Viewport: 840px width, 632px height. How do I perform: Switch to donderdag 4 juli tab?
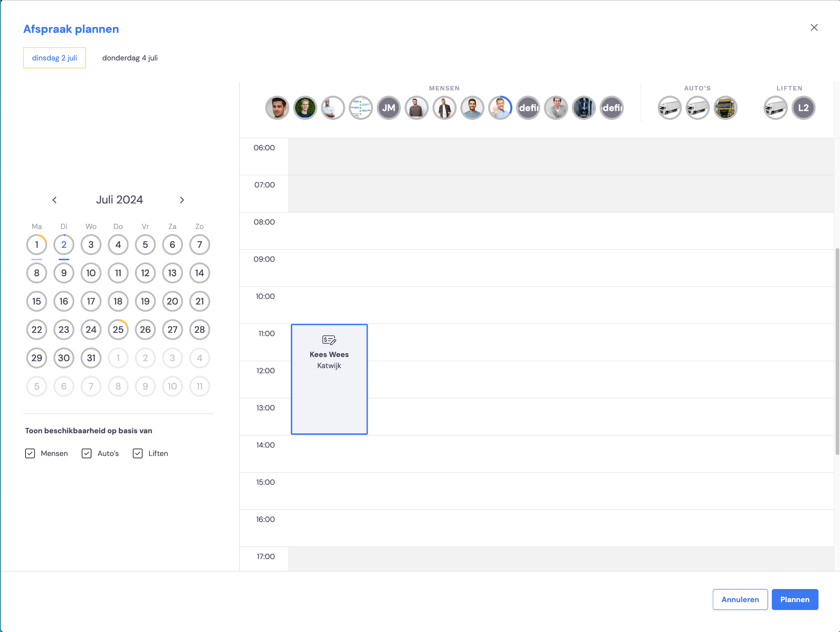coord(130,58)
